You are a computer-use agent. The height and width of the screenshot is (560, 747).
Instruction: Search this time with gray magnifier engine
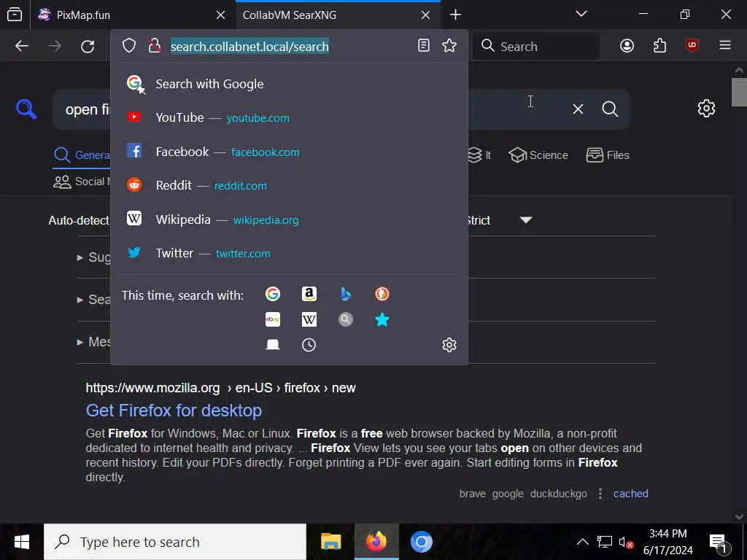point(346,319)
